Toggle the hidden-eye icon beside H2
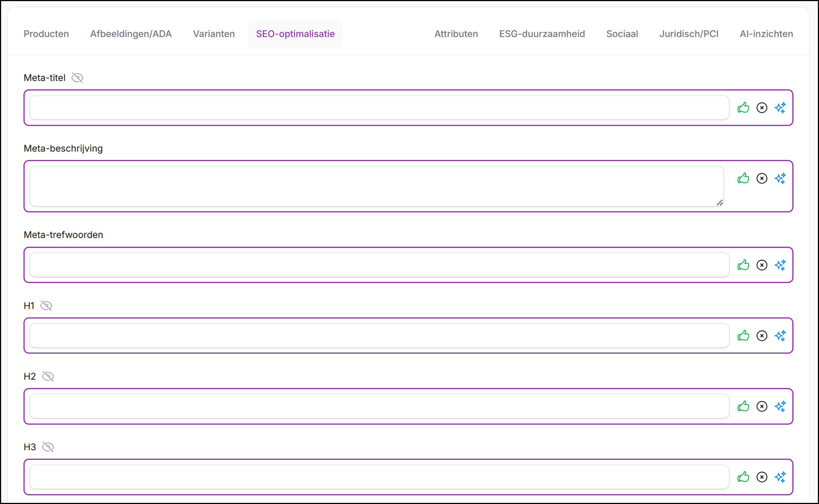 point(48,376)
